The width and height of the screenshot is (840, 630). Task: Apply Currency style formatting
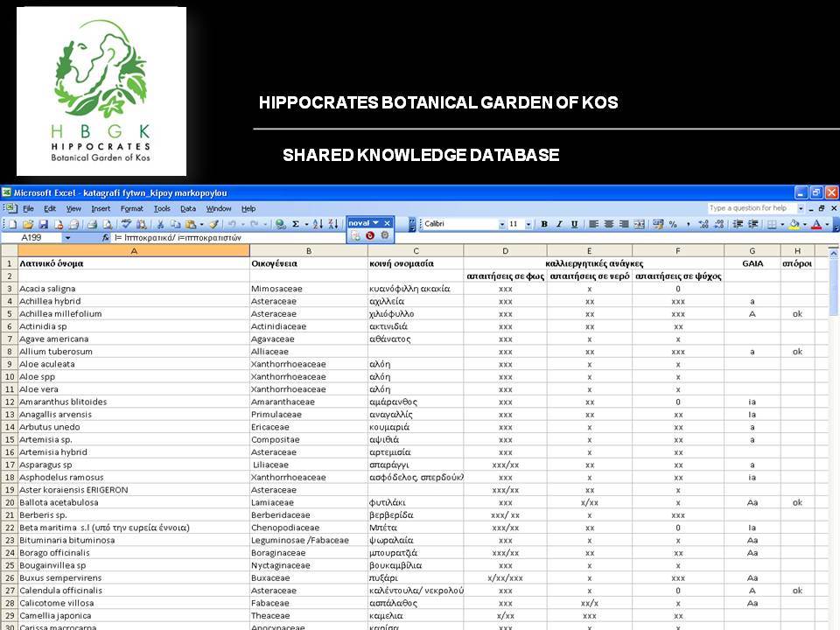pyautogui.click(x=658, y=224)
